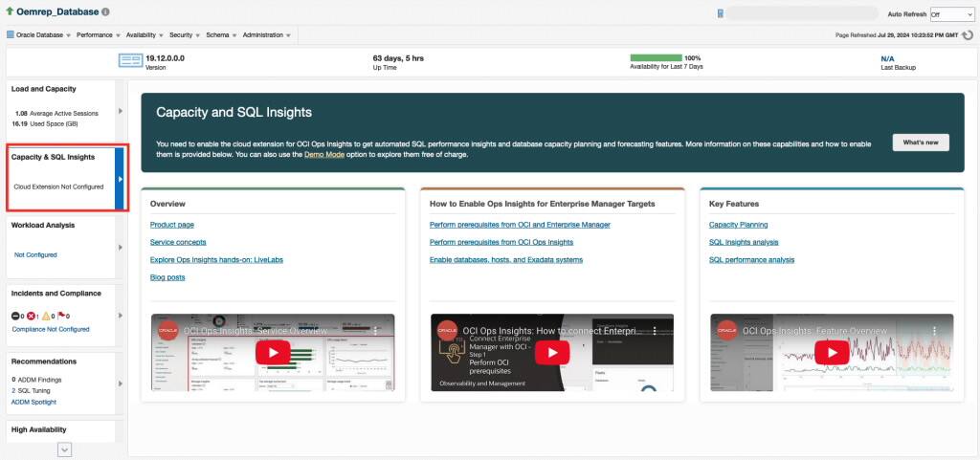This screenshot has width=980, height=460.
Task: Click the What's new button
Action: pos(920,142)
